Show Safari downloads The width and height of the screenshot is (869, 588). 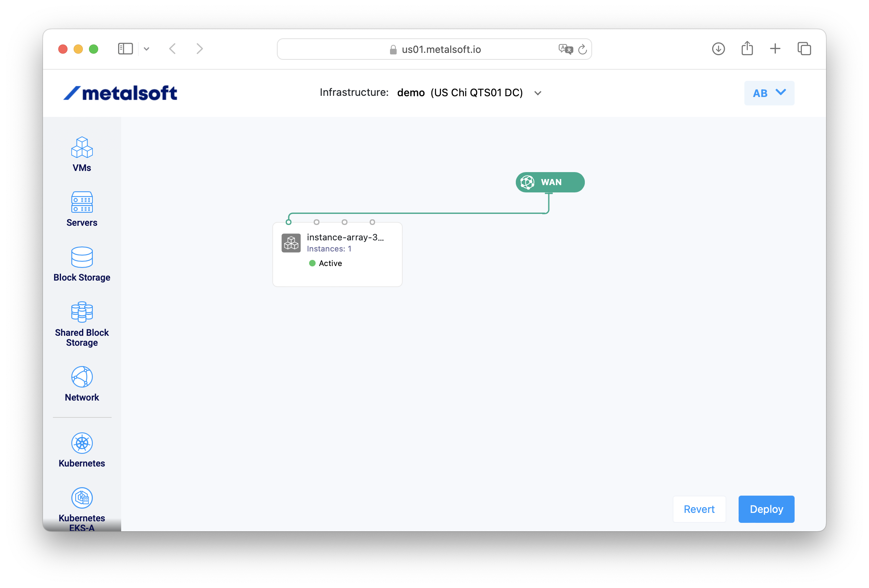coord(718,49)
